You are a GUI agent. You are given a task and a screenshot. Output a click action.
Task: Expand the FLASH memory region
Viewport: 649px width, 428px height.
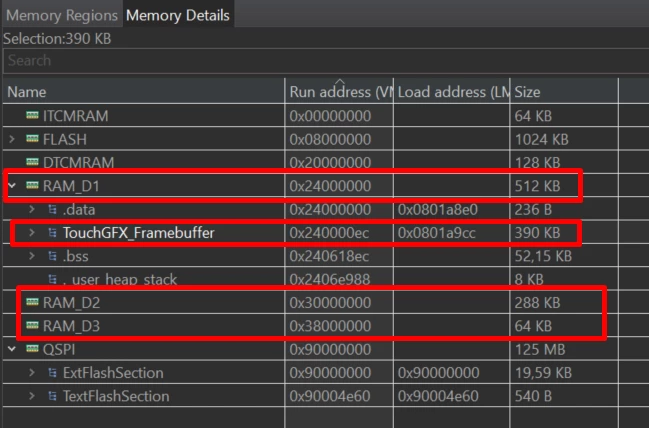click(12, 139)
